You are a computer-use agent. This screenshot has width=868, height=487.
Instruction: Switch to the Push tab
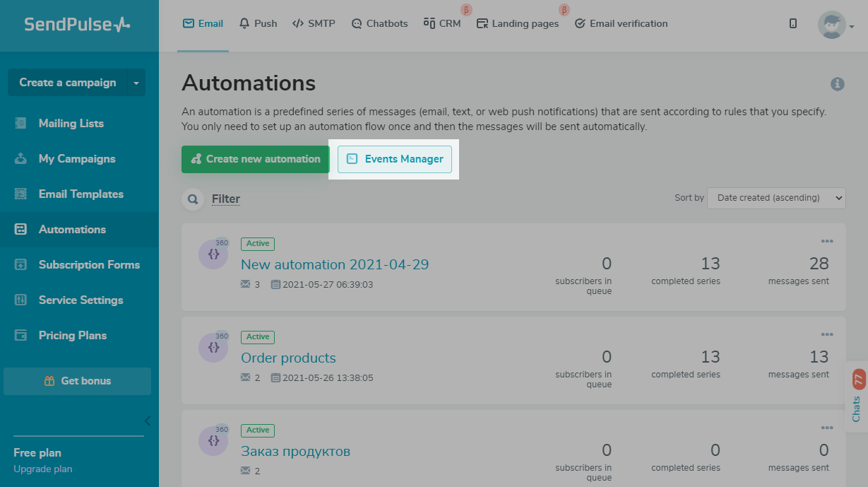click(258, 23)
